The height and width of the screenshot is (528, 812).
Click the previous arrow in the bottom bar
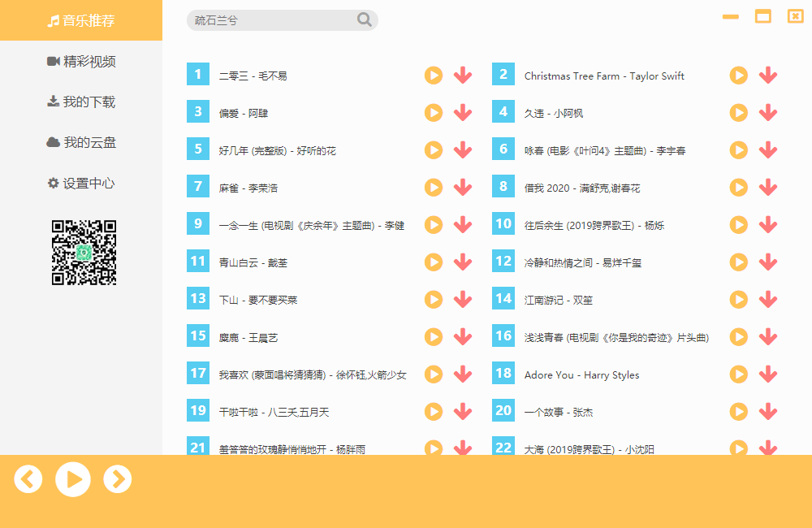[x=28, y=478]
